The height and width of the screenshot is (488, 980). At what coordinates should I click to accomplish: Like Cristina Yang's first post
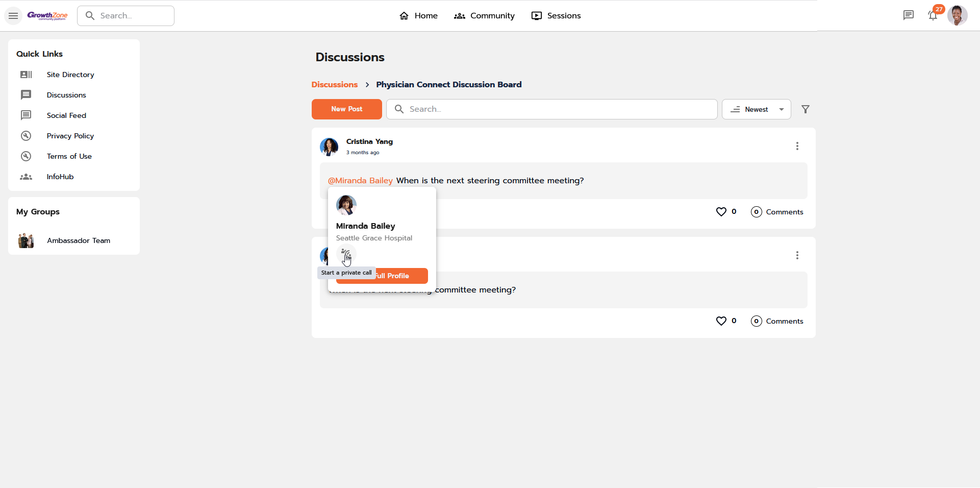pyautogui.click(x=721, y=212)
